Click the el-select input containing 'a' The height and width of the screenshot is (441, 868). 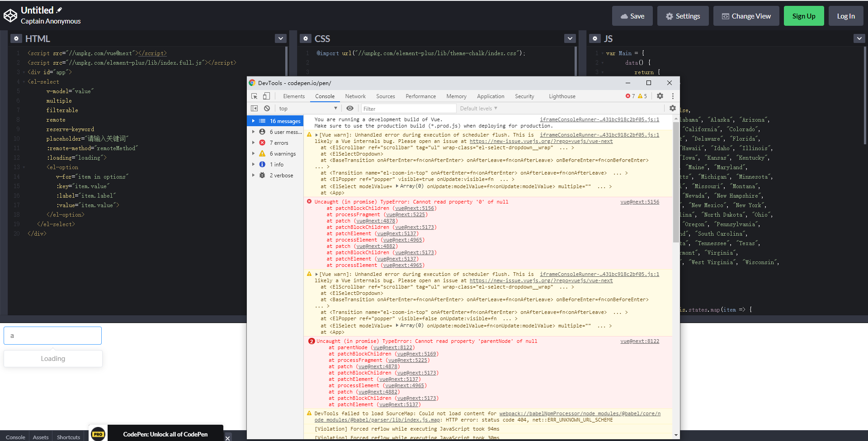pyautogui.click(x=52, y=336)
